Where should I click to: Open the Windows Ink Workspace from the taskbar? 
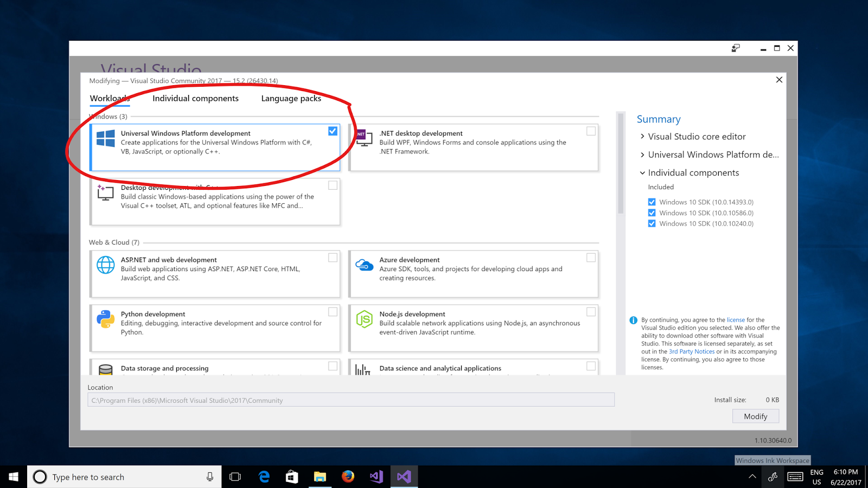point(773,477)
